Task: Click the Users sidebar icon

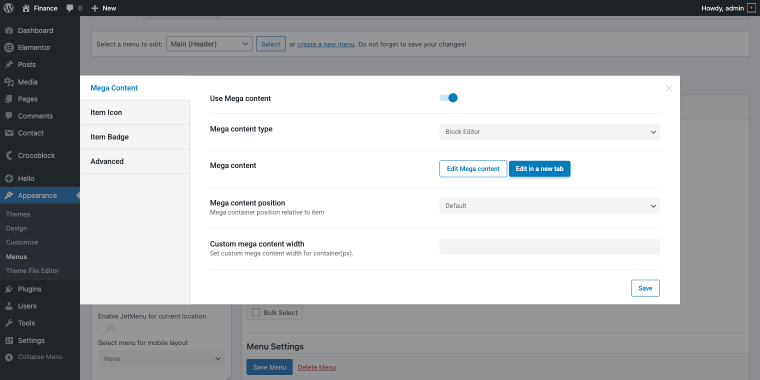Action: tap(8, 306)
